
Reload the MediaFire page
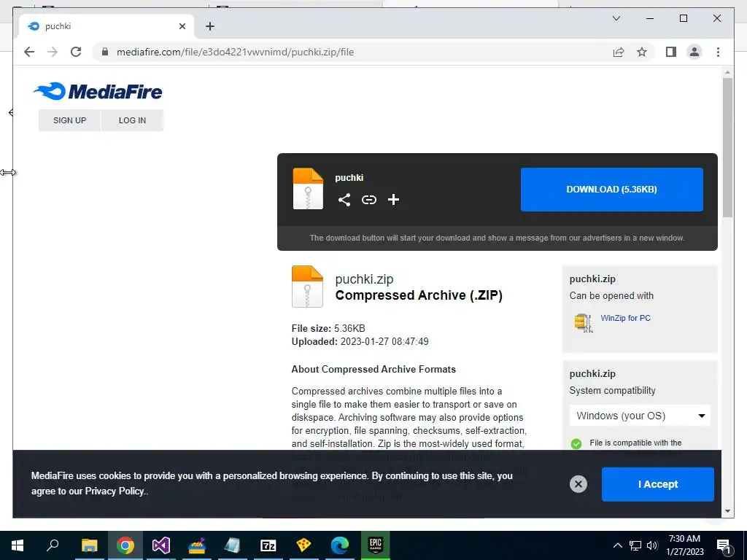coord(76,52)
